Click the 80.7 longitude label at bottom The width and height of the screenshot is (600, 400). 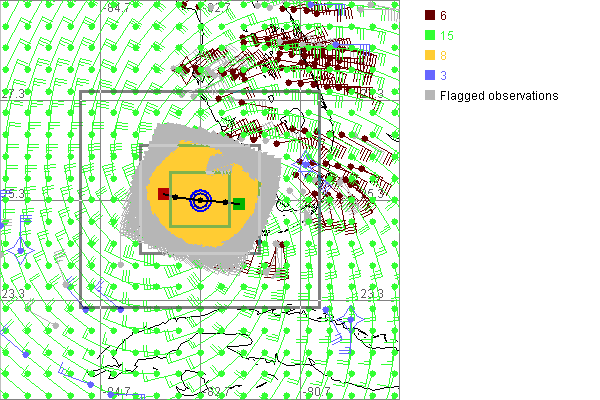318,391
